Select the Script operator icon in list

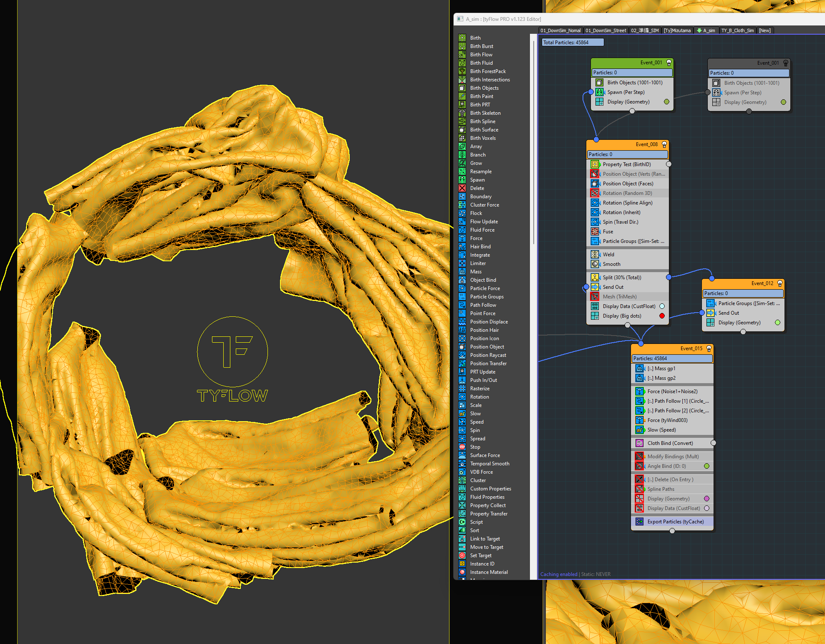[x=462, y=522]
